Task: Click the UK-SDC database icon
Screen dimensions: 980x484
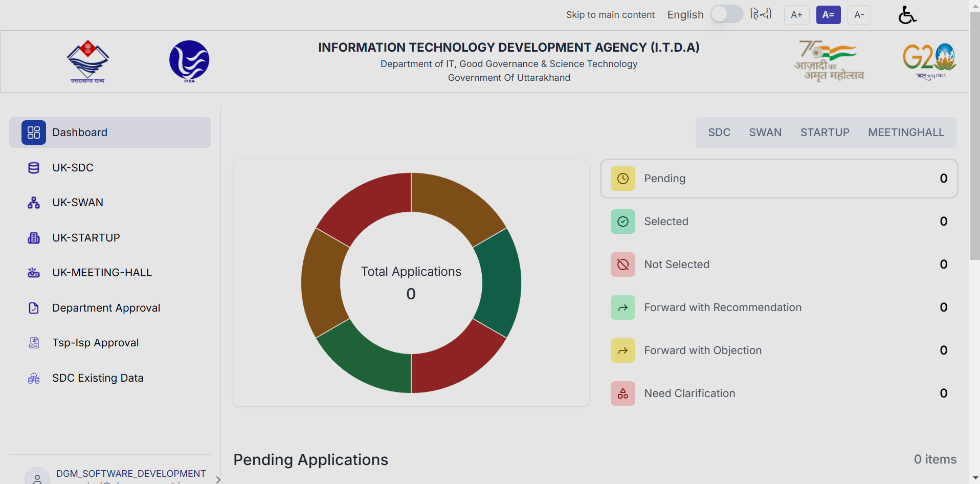Action: pos(34,168)
